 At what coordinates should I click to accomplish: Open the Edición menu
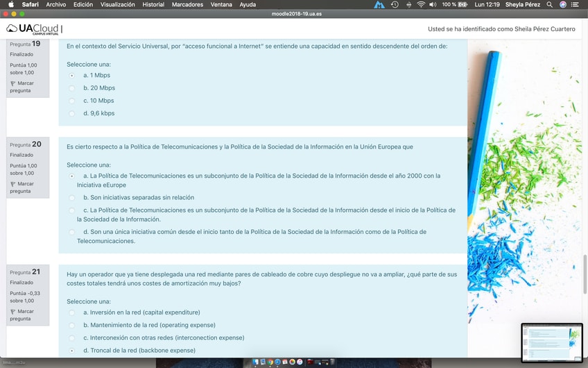(83, 4)
